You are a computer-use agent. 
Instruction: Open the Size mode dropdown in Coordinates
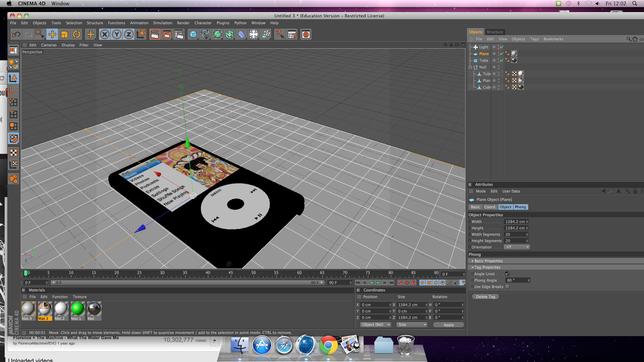(x=412, y=325)
